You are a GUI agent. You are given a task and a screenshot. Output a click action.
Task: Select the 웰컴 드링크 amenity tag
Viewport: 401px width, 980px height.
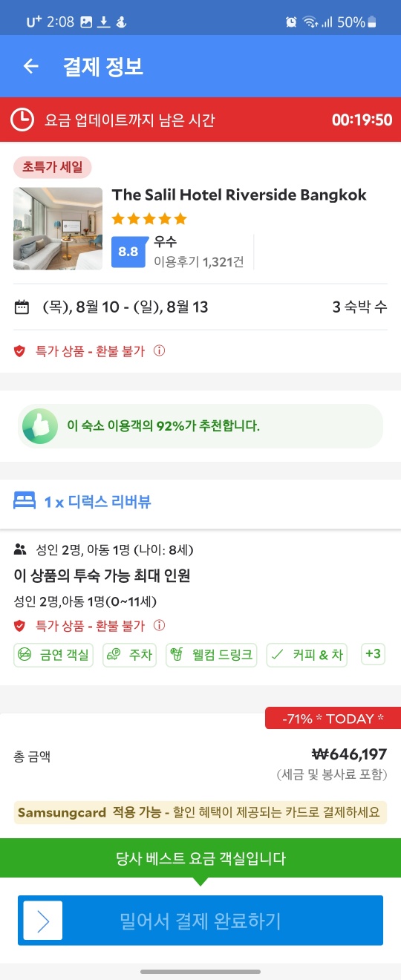[212, 655]
